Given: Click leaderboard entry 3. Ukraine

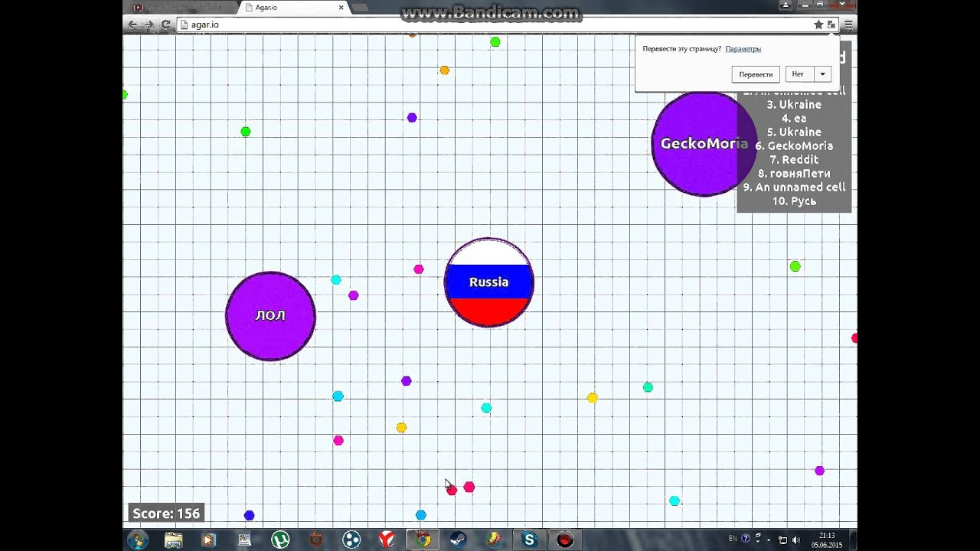Looking at the screenshot, I should pyautogui.click(x=794, y=105).
